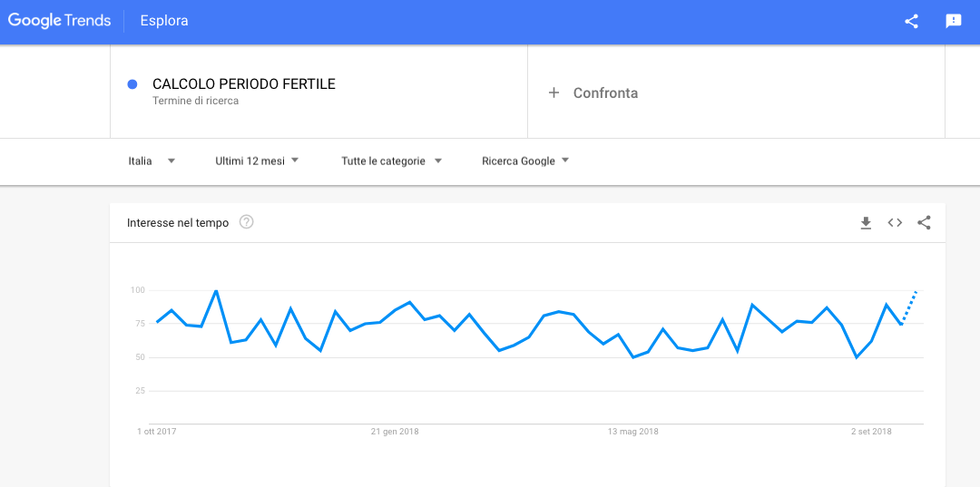Click the share icon in the header
The width and height of the screenshot is (980, 487).
point(911,21)
